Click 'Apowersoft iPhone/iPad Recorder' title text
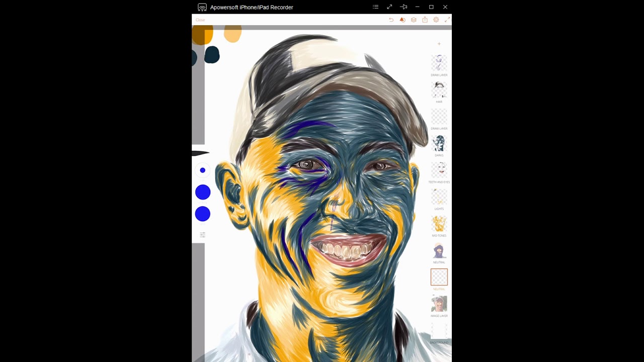 (252, 7)
